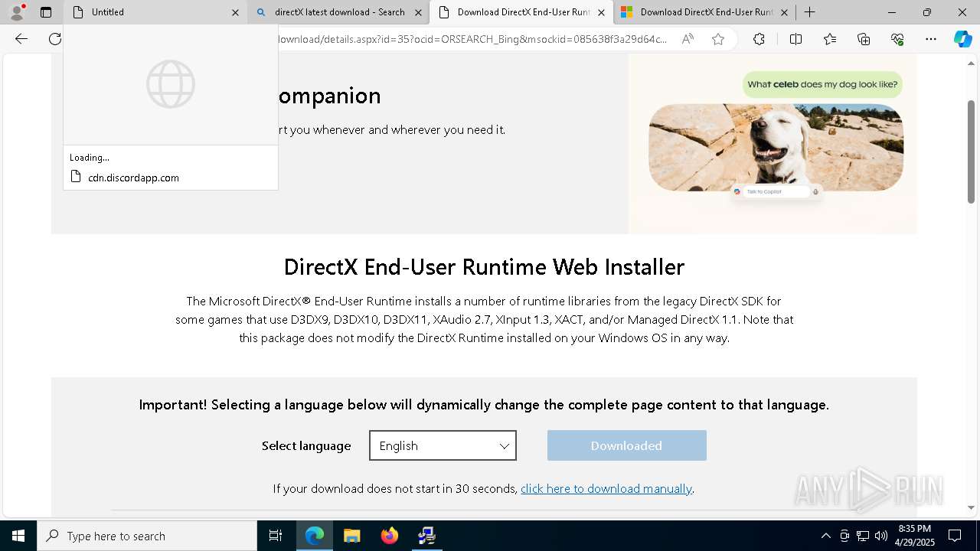This screenshot has width=980, height=551.
Task: Open Browser essentials heart icon
Action: pyautogui.click(x=897, y=39)
